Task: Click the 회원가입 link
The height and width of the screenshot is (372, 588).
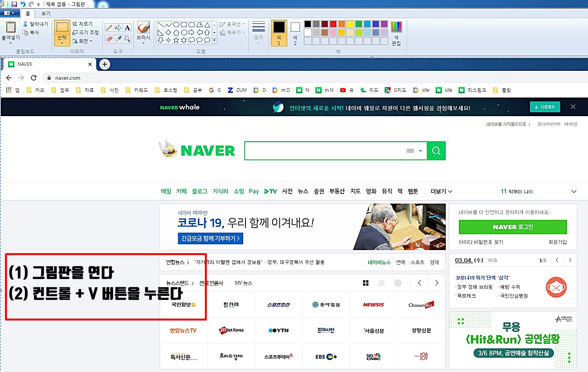Action: (x=557, y=242)
